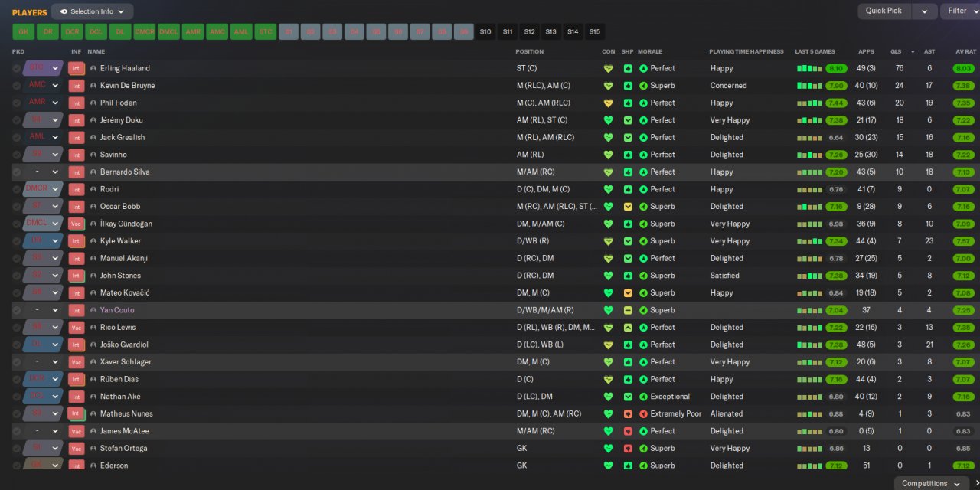Screen dimensions: 980x490
Task: Toggle Erling Haaland's picked checkmark
Action: [x=17, y=68]
